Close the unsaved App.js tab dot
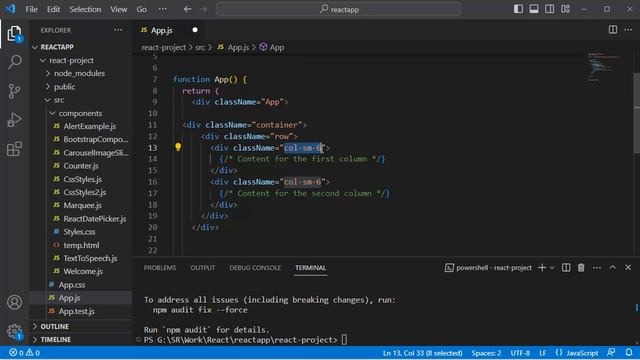 (195, 30)
